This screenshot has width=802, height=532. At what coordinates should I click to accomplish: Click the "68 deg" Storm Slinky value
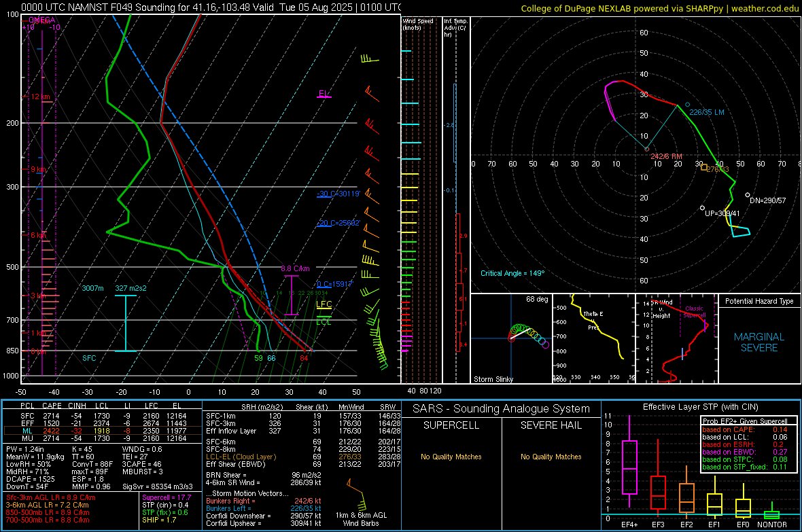tap(537, 299)
